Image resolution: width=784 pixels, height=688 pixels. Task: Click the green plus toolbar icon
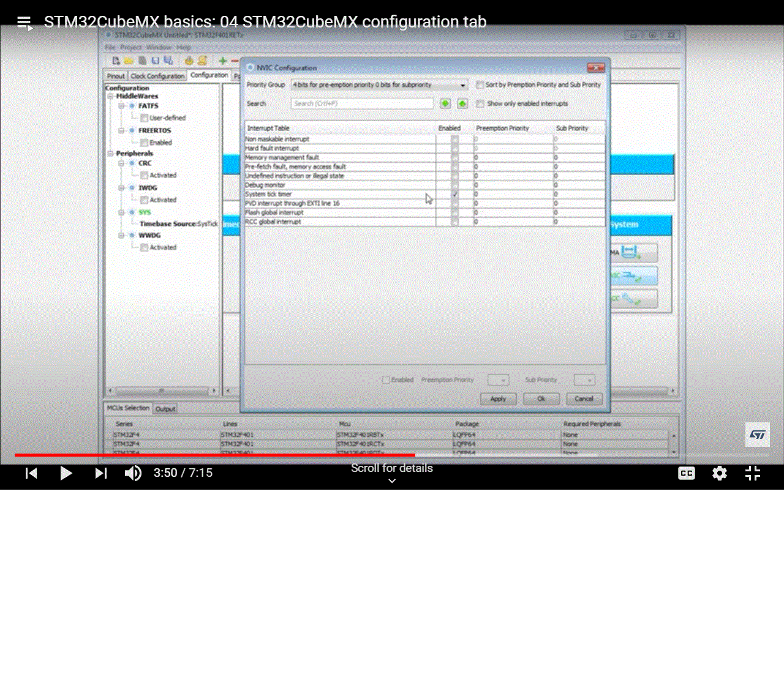(x=223, y=61)
